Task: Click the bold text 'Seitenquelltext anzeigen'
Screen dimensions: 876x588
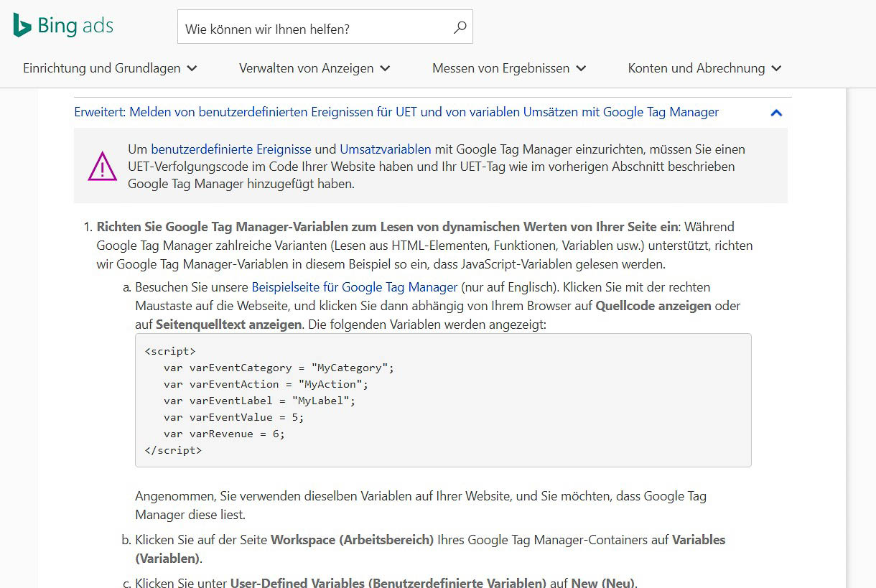Action: 228,325
